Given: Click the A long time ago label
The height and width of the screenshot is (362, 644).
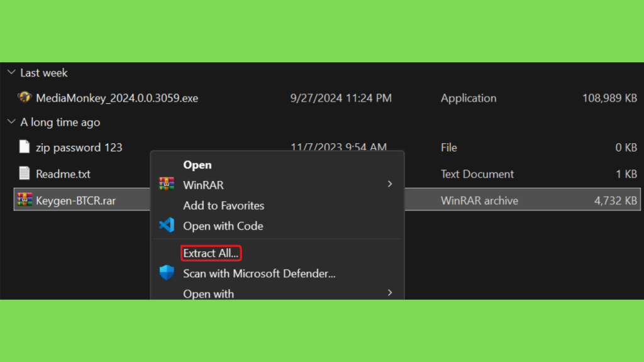Looking at the screenshot, I should coord(60,123).
